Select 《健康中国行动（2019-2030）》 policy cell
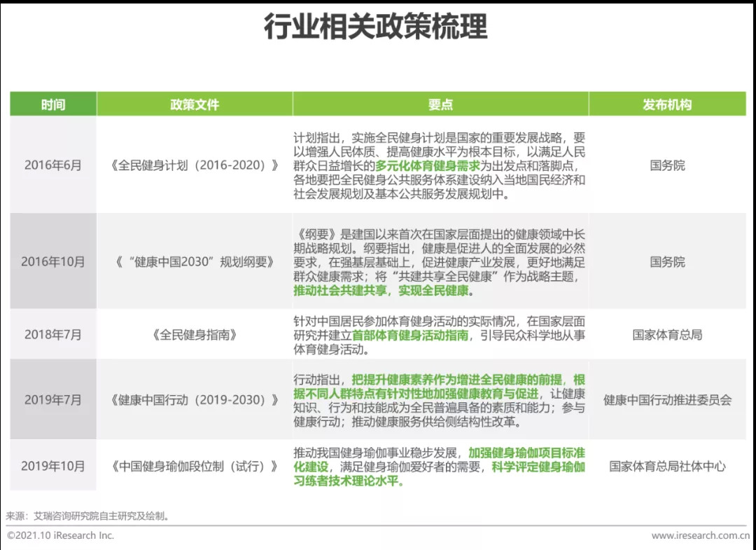This screenshot has width=756, height=550. [195, 400]
